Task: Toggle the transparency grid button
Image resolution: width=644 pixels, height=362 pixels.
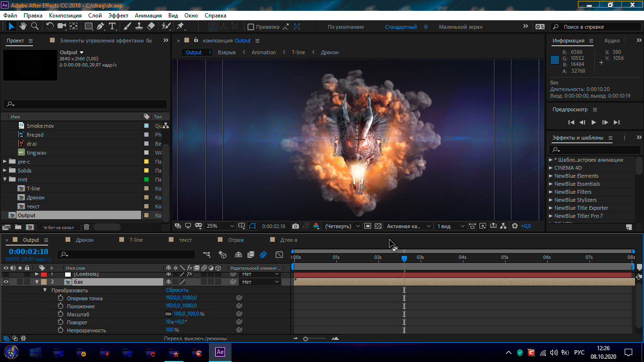Action: [378, 226]
